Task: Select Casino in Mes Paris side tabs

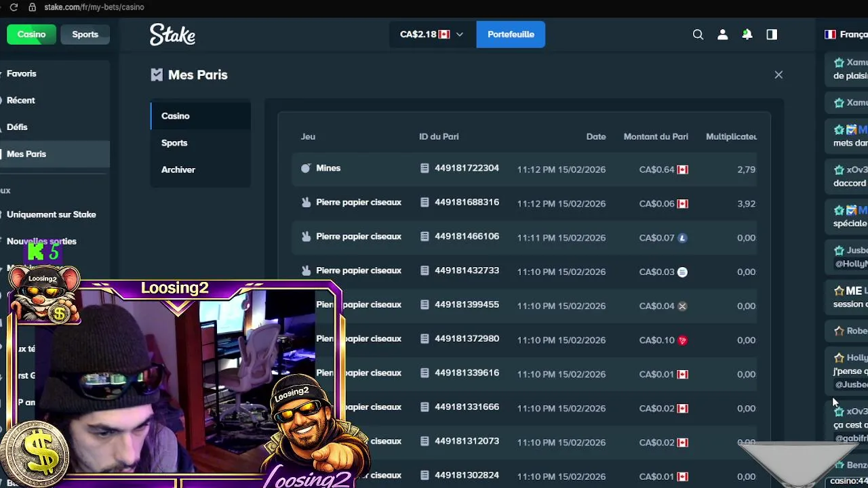Action: click(201, 116)
